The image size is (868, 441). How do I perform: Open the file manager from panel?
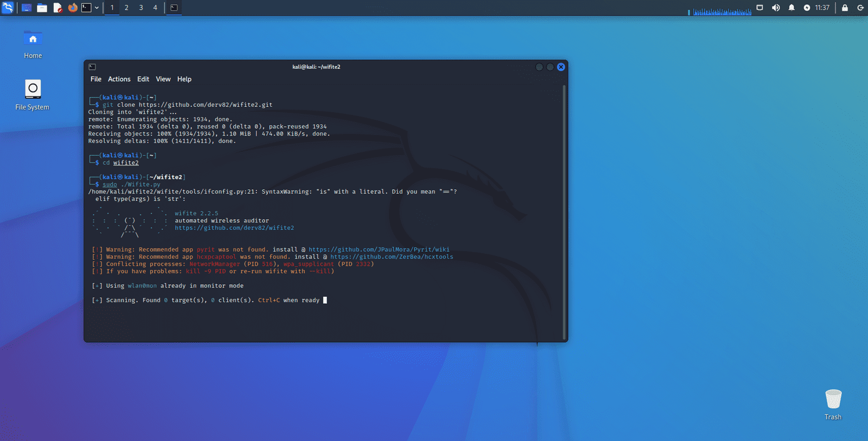(x=42, y=8)
